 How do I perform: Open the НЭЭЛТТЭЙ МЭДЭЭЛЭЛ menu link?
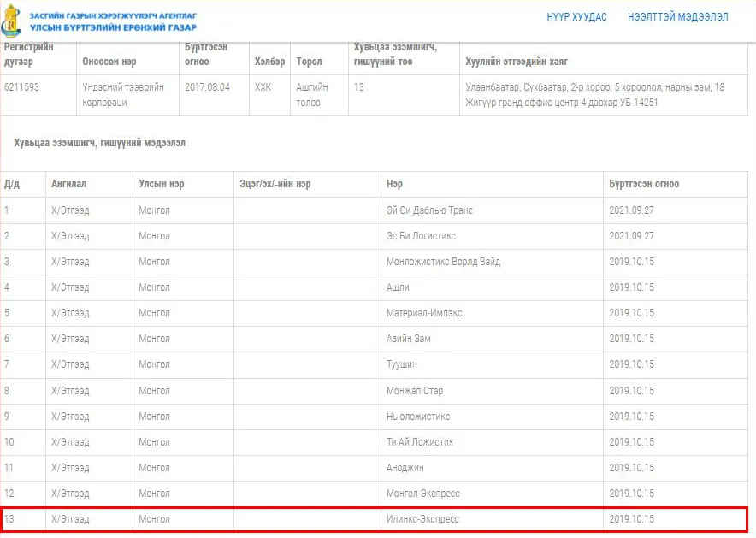[678, 17]
